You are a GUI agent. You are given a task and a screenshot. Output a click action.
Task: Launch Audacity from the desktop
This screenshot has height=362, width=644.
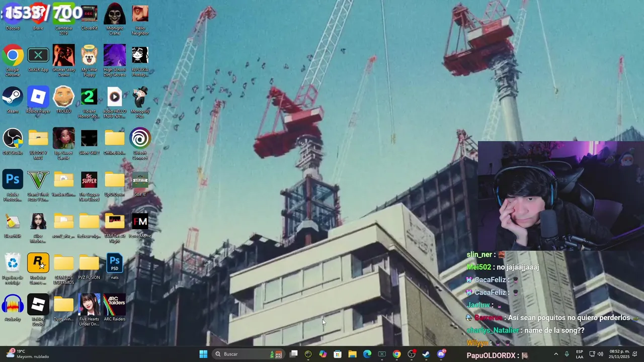(x=13, y=308)
